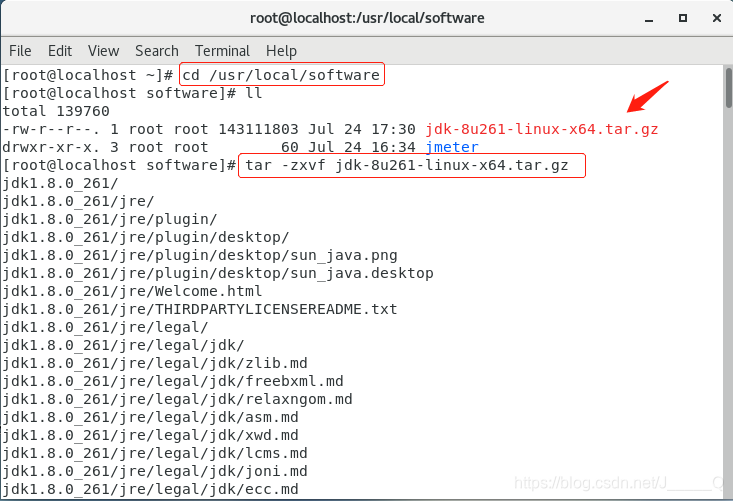This screenshot has width=733, height=501.
Task: Click the timestamp Jul 24 17:30
Action: coord(362,129)
